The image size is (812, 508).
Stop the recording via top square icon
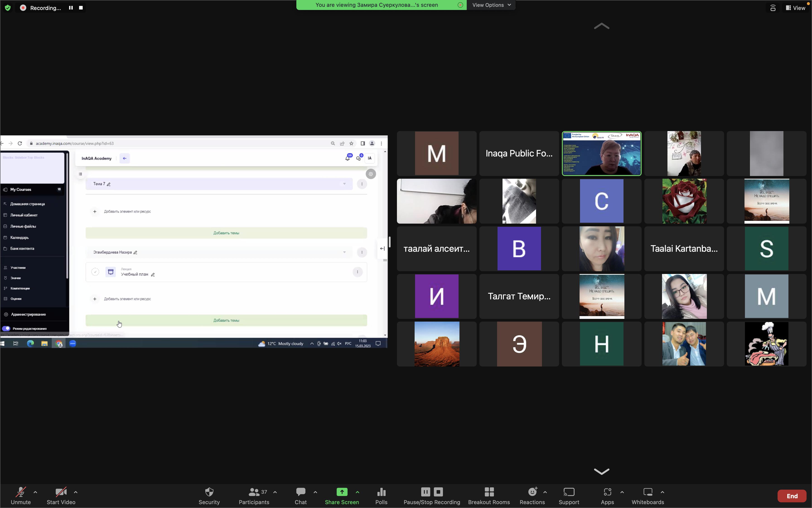tap(81, 8)
